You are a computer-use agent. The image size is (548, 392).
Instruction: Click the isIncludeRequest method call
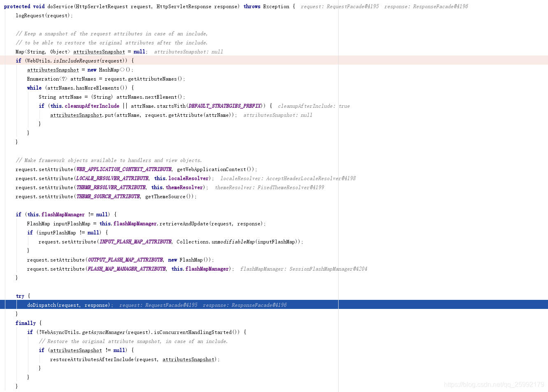click(x=77, y=61)
